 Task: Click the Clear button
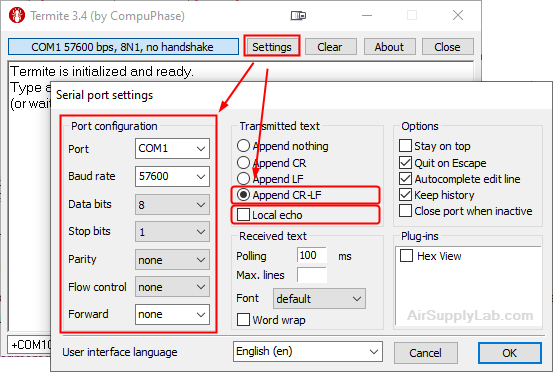[330, 47]
